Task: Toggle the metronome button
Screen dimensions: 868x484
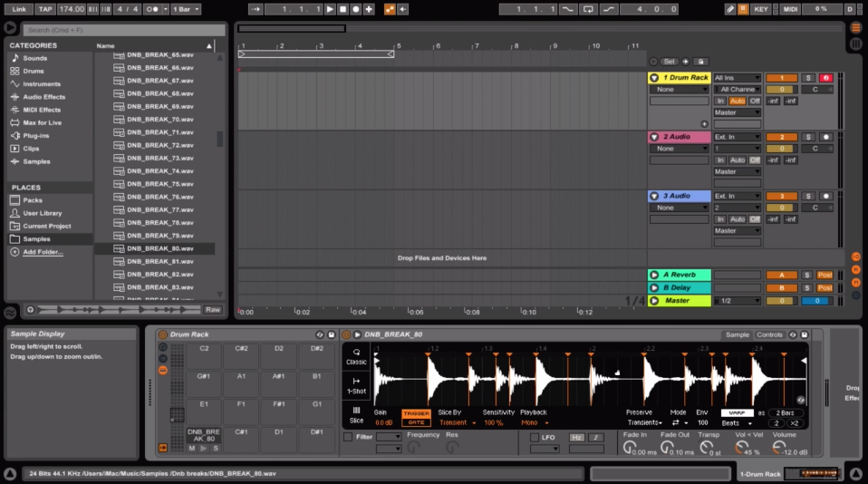Action: pyautogui.click(x=151, y=9)
